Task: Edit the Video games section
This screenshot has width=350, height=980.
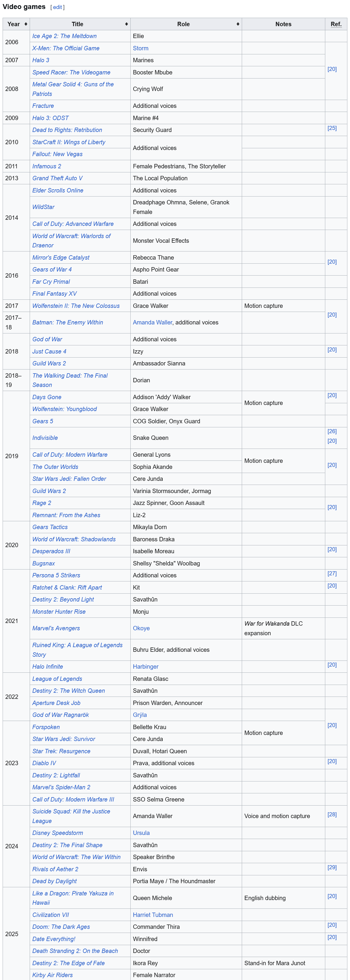Action: tap(58, 7)
